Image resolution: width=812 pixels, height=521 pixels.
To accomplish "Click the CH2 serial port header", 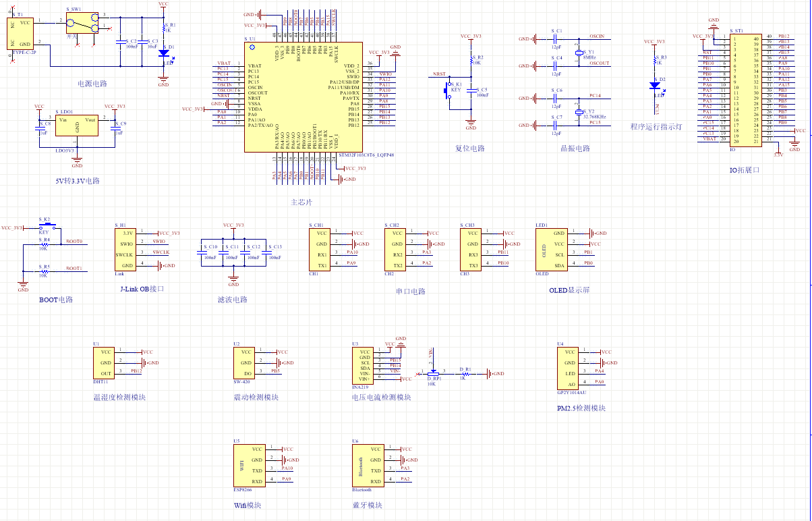I will pos(396,249).
